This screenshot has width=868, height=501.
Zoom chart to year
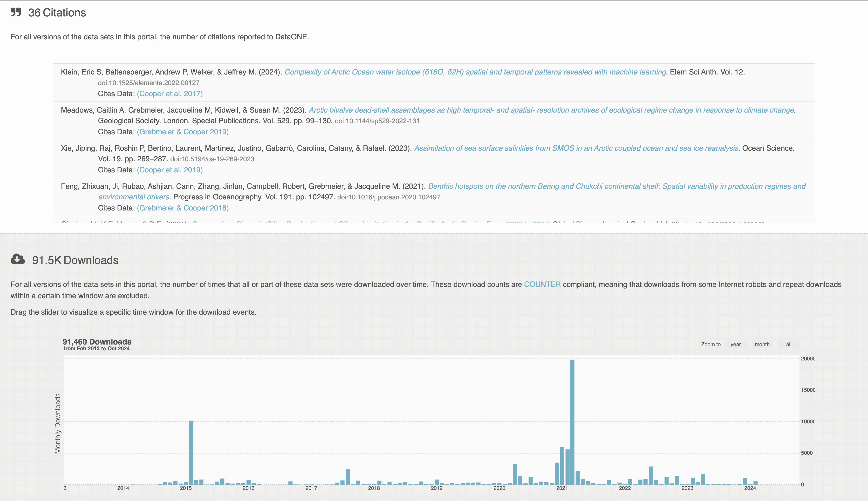pos(736,345)
